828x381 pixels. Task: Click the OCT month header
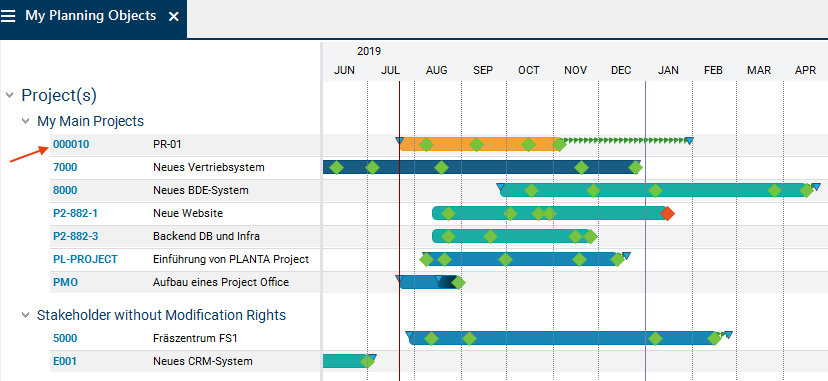[x=529, y=71]
